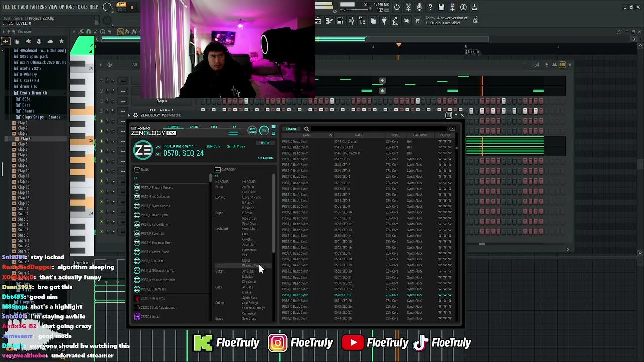Select the next preset with down arrow
Screen dimensions: 644x362
158,154
